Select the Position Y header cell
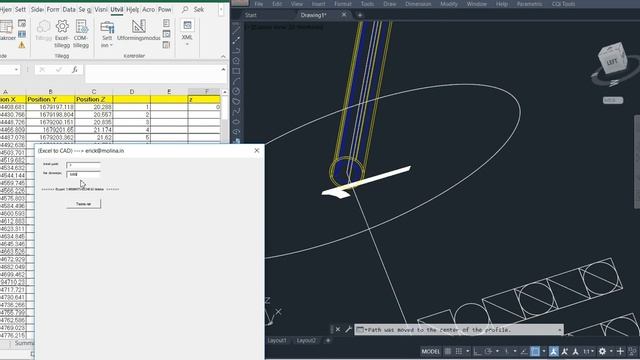 (x=50, y=99)
